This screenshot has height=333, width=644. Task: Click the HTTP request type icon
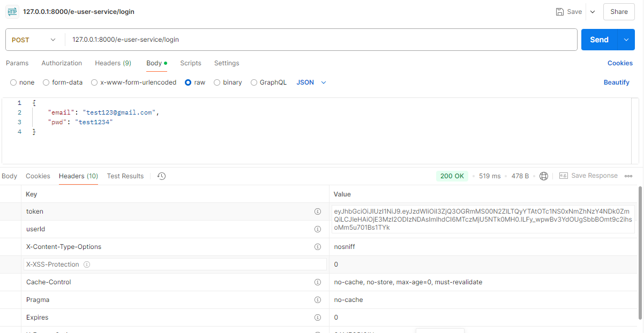[x=12, y=11]
